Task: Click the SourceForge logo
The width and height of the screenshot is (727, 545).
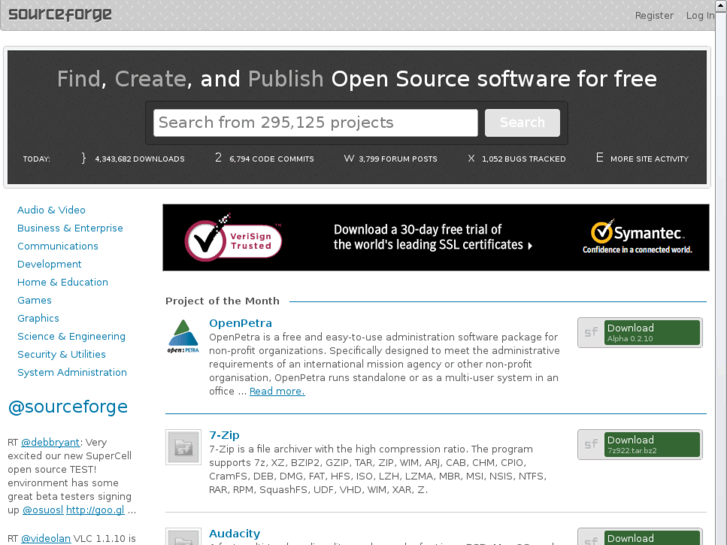Action: [x=60, y=14]
